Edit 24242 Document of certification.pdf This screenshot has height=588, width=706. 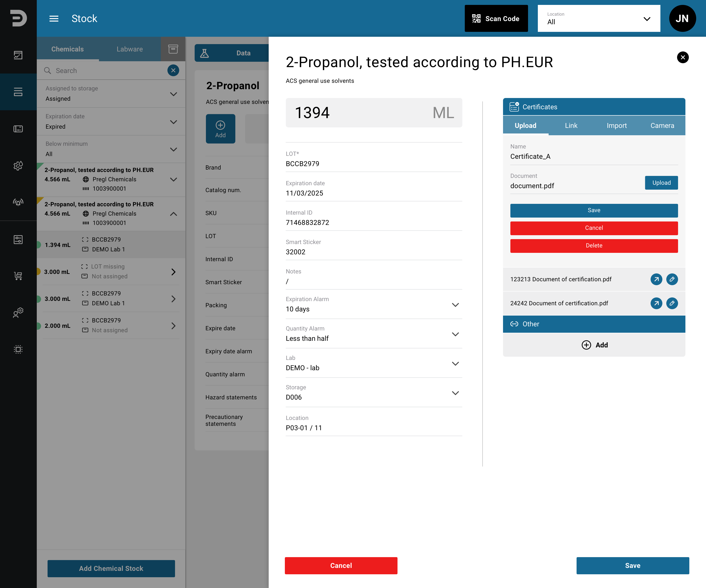click(672, 303)
